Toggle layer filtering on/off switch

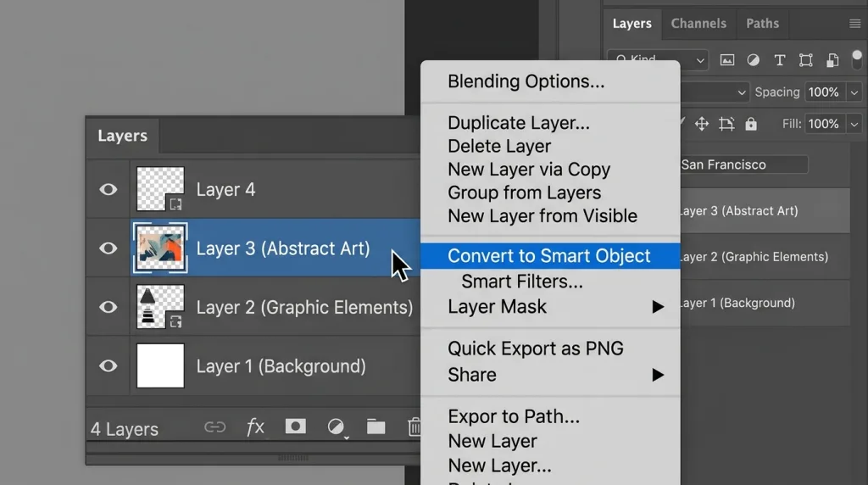pos(857,59)
